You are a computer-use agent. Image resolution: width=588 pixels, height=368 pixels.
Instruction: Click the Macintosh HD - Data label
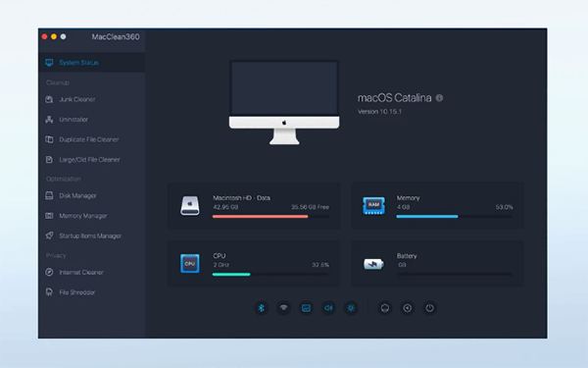pyautogui.click(x=241, y=198)
